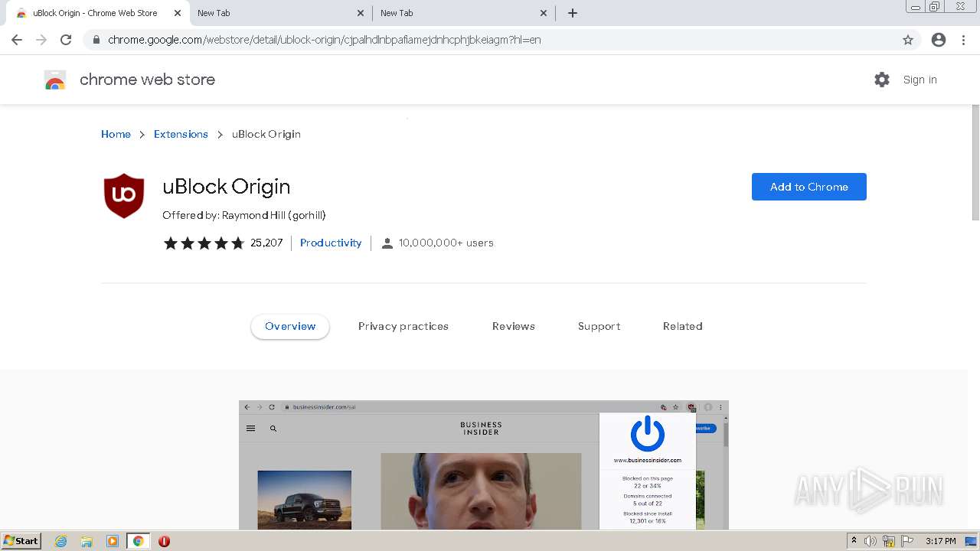Open the Reviews tab

click(514, 326)
